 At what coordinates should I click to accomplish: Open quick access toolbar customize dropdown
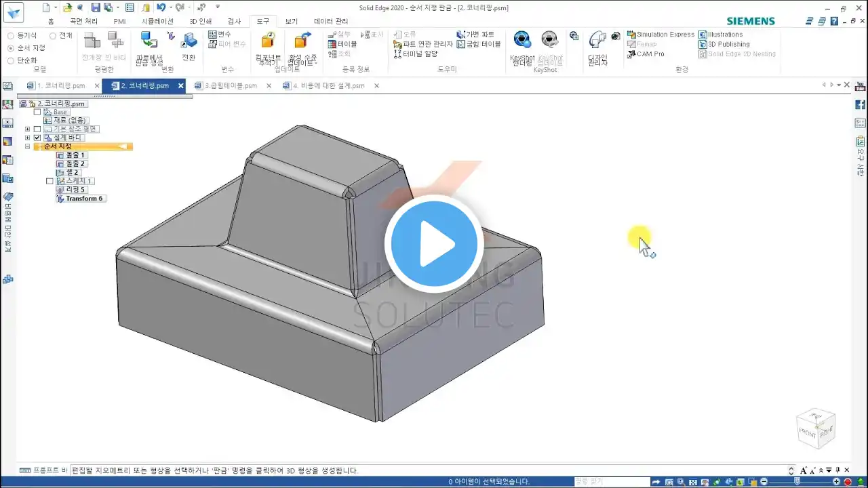pyautogui.click(x=218, y=7)
